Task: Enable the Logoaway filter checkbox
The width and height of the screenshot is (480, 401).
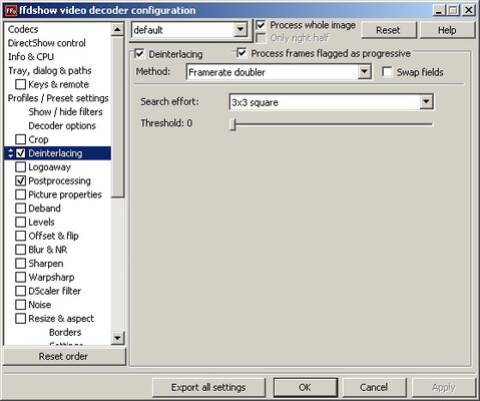Action: pos(21,167)
